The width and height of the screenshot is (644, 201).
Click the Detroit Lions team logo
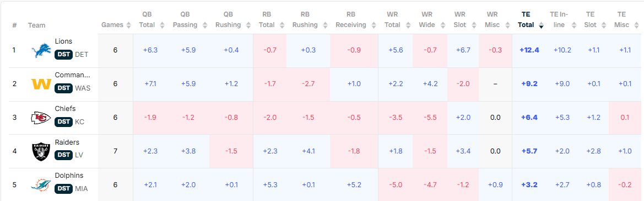pos(41,51)
